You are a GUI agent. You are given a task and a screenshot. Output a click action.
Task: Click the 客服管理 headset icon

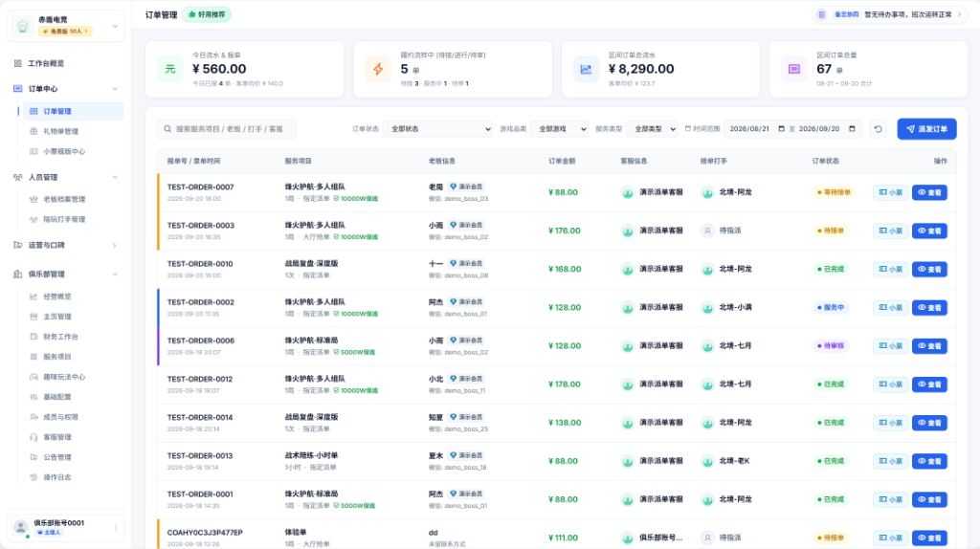[33, 437]
